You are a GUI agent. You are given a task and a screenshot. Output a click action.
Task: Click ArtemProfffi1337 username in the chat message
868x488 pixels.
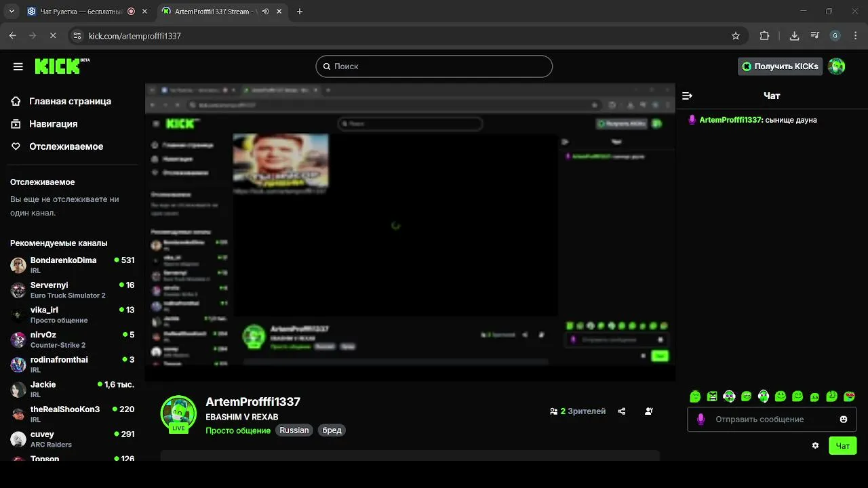click(730, 120)
